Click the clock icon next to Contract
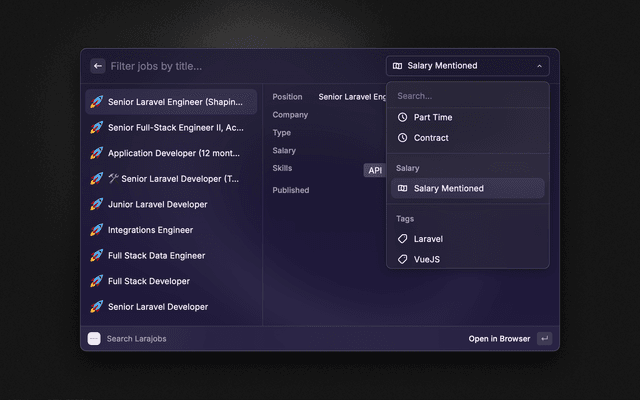 click(x=402, y=138)
